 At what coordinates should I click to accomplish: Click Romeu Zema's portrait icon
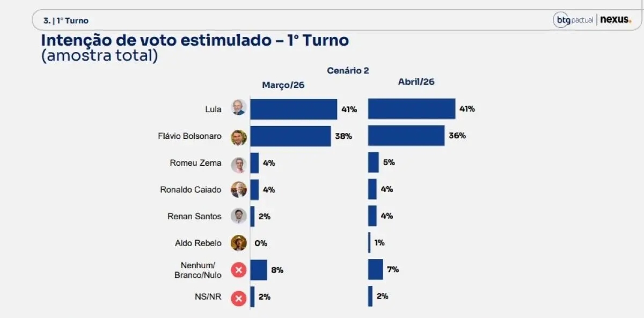239,165
